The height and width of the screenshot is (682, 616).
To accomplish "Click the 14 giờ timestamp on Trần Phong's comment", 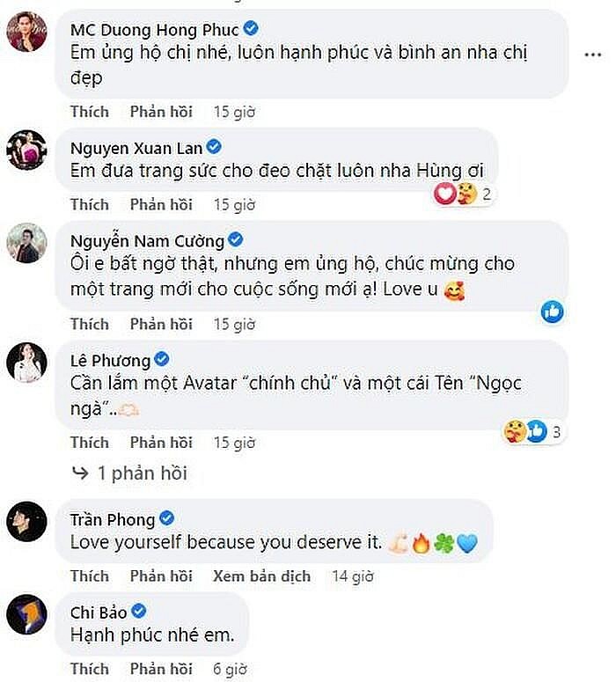I will coord(352,576).
